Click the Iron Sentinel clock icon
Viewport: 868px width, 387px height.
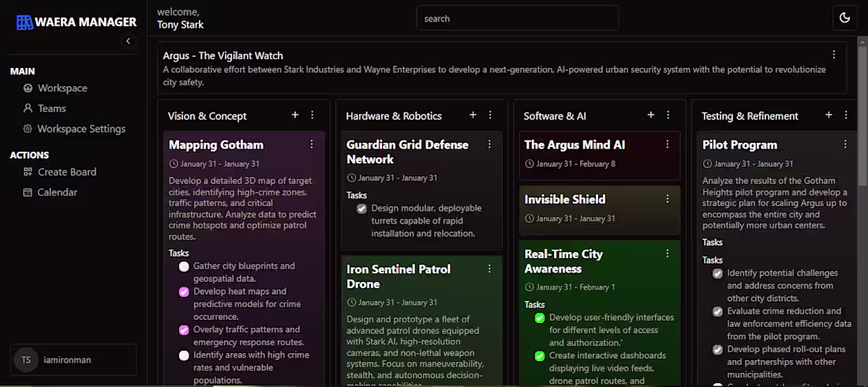(x=351, y=302)
